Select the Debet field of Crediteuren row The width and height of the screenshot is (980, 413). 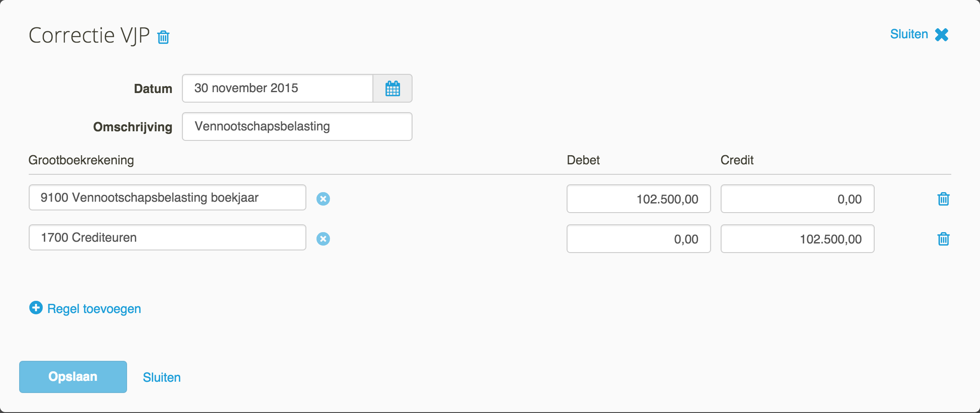[639, 239]
